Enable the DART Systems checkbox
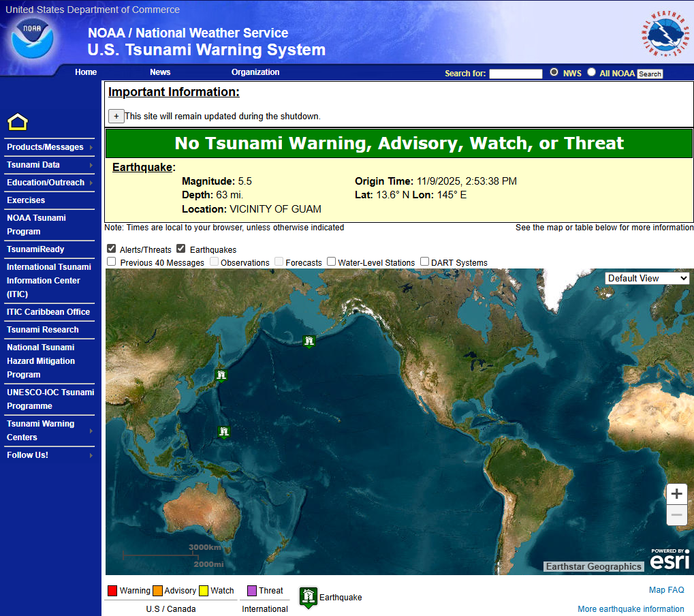This screenshot has width=694, height=616. 424,262
